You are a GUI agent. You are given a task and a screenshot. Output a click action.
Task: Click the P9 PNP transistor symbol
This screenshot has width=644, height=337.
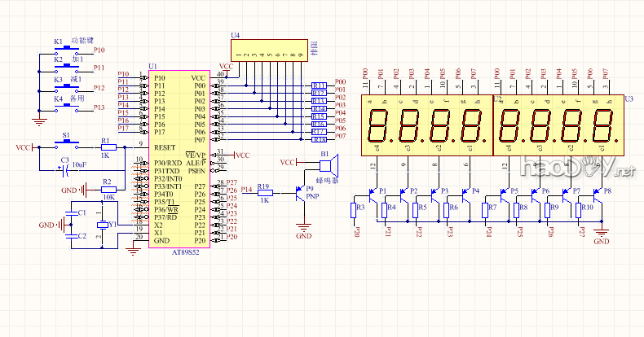(298, 195)
